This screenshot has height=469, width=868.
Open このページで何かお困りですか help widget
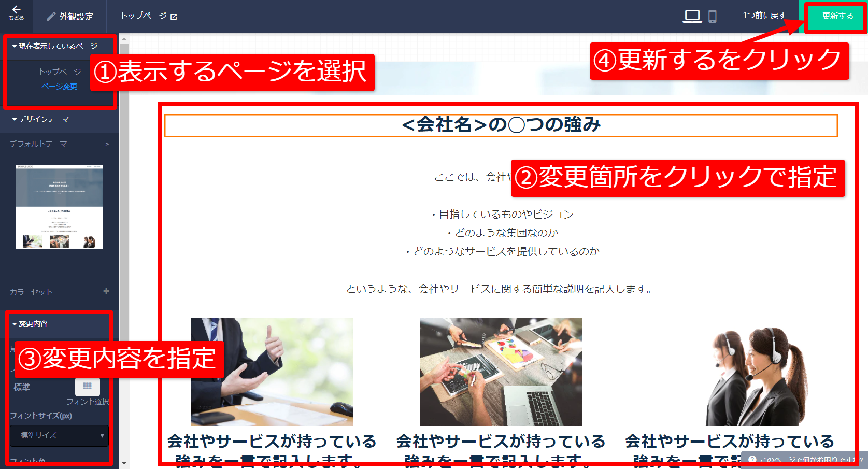[x=805, y=459]
